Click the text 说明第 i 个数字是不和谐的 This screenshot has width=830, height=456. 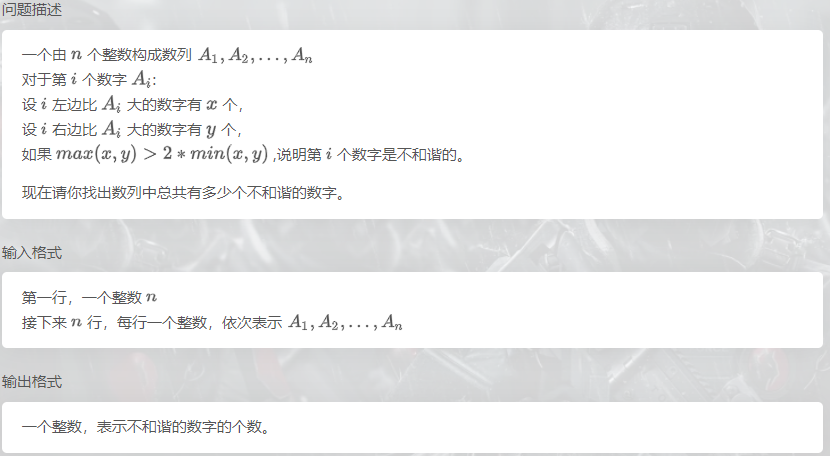367,155
